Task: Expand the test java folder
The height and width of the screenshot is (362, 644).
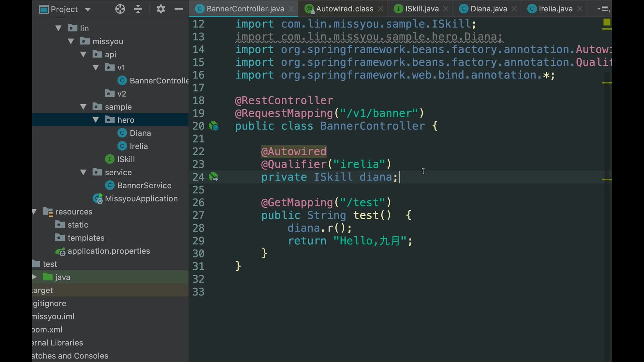Action: 35,277
